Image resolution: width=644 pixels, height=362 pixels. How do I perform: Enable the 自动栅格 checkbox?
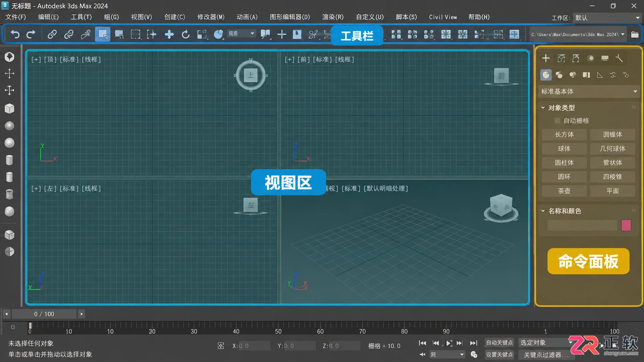click(557, 121)
